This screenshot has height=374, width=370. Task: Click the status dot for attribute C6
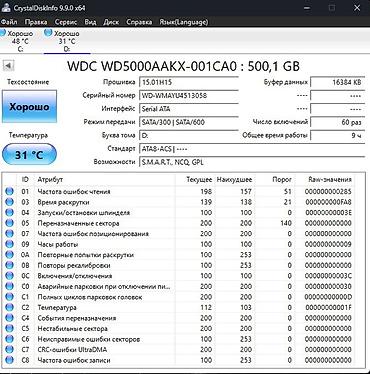coord(9,339)
